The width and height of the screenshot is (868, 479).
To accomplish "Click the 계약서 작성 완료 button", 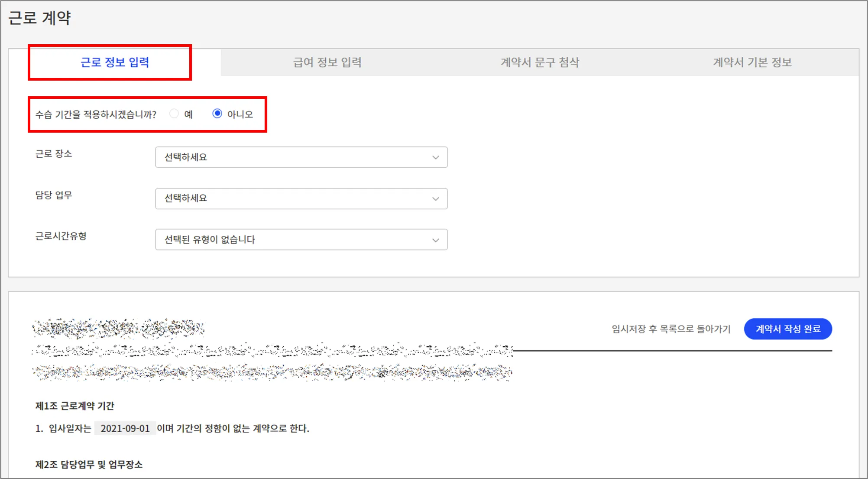I will point(788,329).
